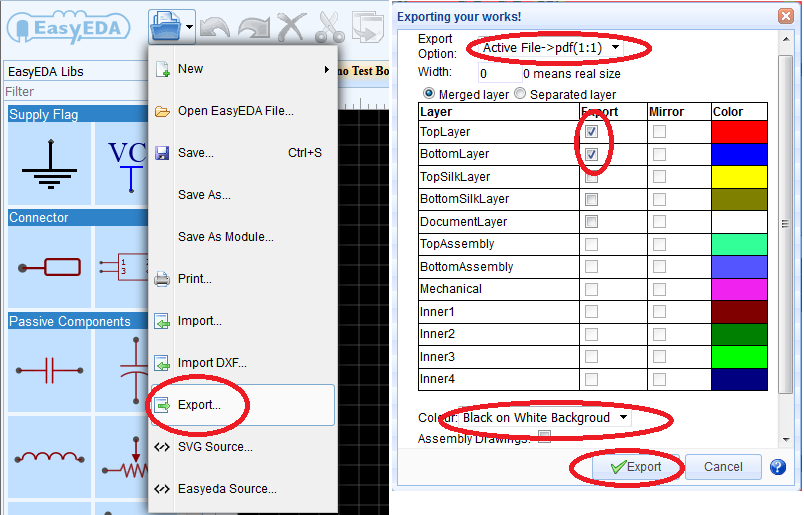The height and width of the screenshot is (515, 804).
Task: Choose Export... in the file menu
Action: point(242,405)
